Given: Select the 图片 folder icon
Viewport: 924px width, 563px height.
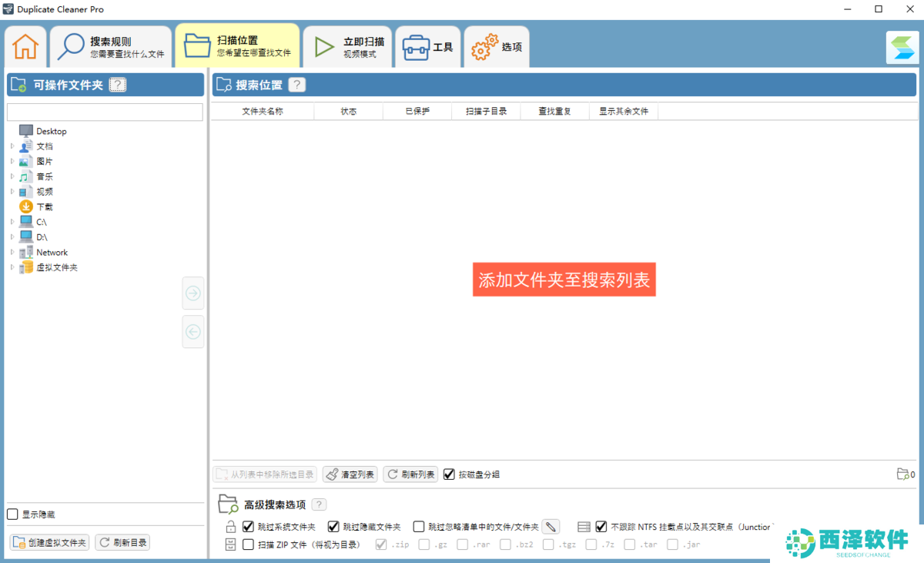Looking at the screenshot, I should click(x=26, y=161).
